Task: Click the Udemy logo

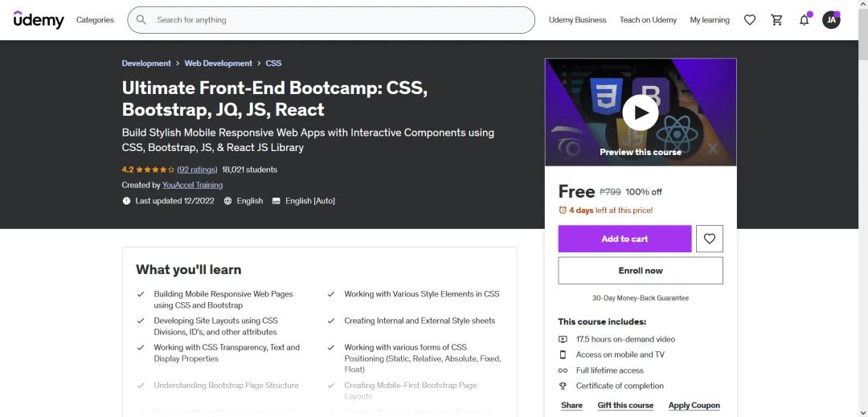Action: (39, 20)
